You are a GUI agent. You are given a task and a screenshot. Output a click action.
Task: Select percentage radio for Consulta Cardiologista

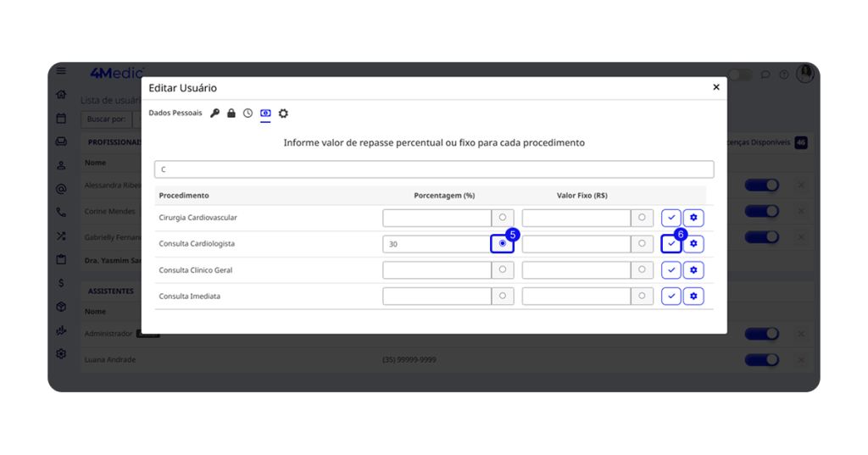503,244
